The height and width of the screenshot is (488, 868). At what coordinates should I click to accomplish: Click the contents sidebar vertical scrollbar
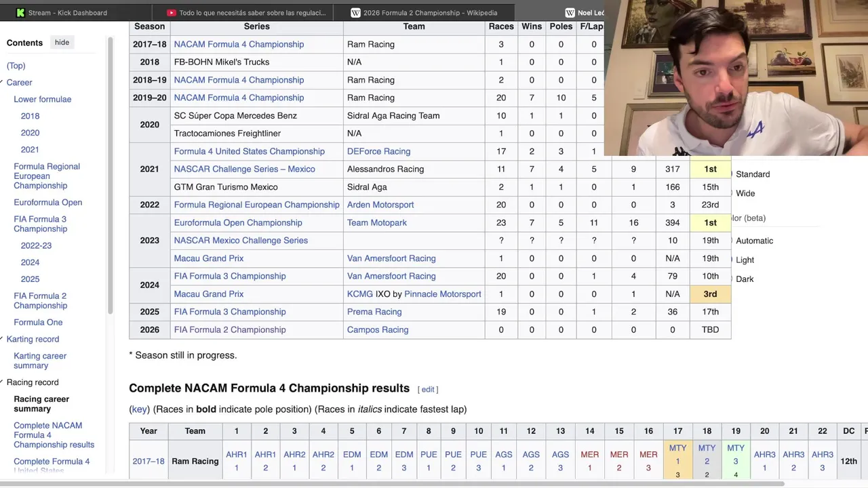[110, 176]
